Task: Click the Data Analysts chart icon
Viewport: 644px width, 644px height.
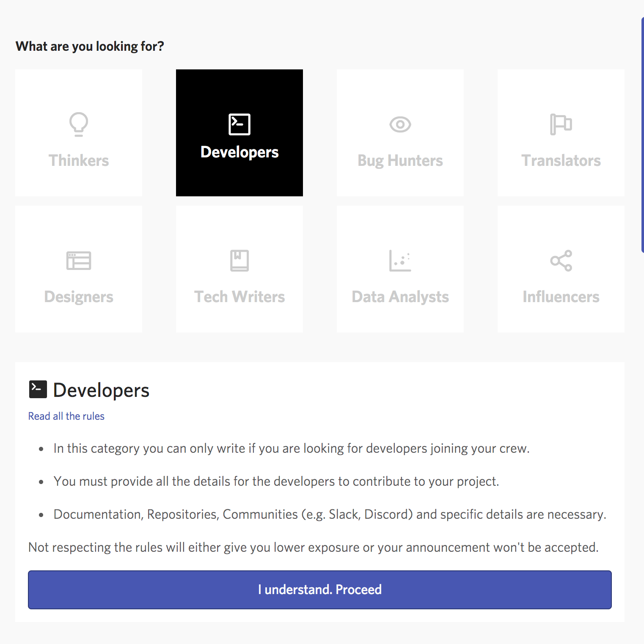Action: pyautogui.click(x=400, y=261)
